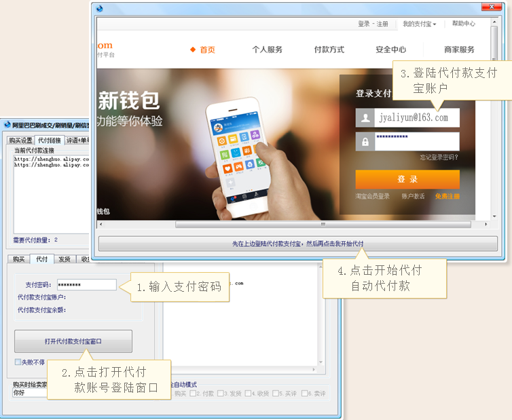Click the orange diamond icon next to 首页
This screenshot has width=512, height=420.
point(193,50)
